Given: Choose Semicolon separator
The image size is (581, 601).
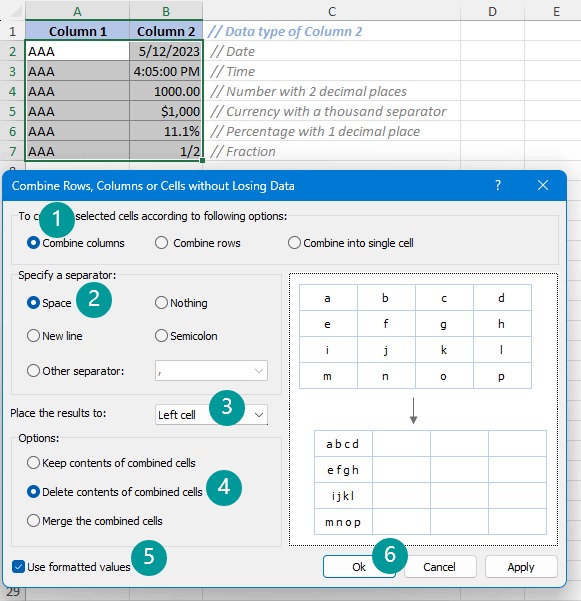Looking at the screenshot, I should click(x=186, y=336).
